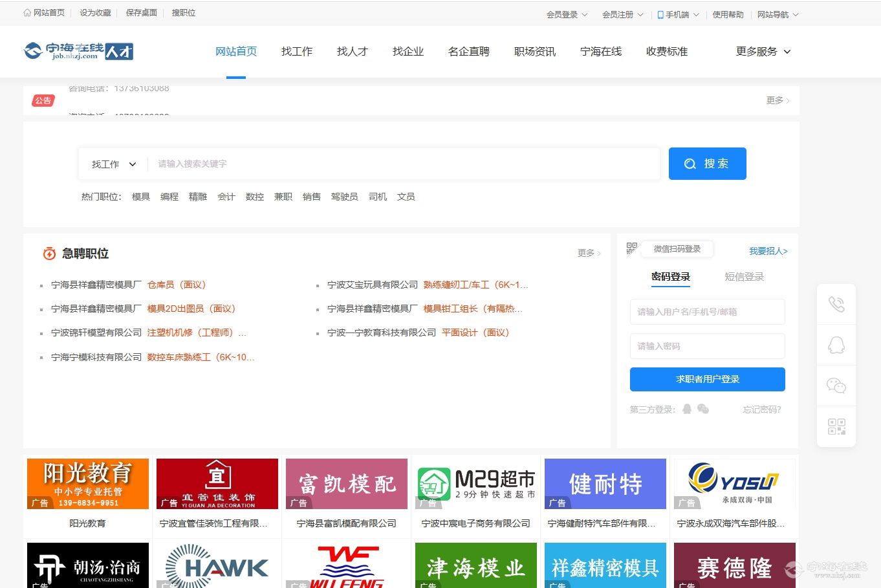881x588 pixels.
Task: Click QQ third-party login icon
Action: click(x=687, y=409)
